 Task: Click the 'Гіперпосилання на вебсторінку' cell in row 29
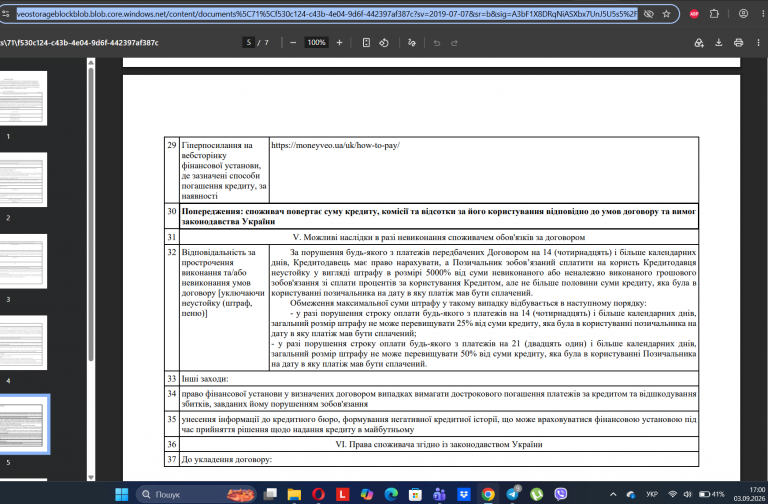pos(224,170)
